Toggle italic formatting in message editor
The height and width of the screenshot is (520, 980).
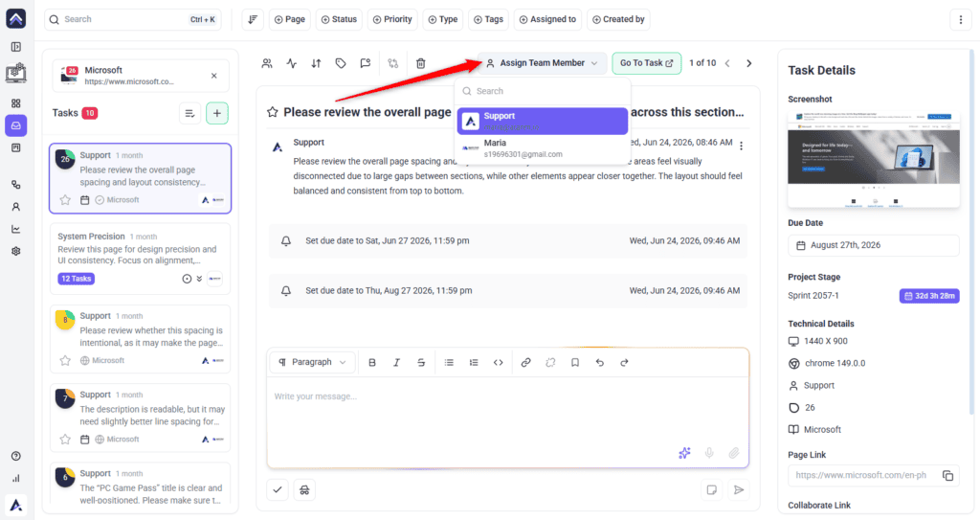(x=396, y=362)
